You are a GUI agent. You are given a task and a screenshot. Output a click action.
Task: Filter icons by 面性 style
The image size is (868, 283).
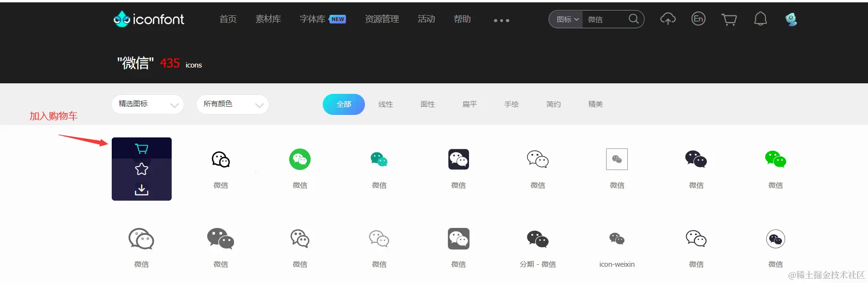pos(428,104)
